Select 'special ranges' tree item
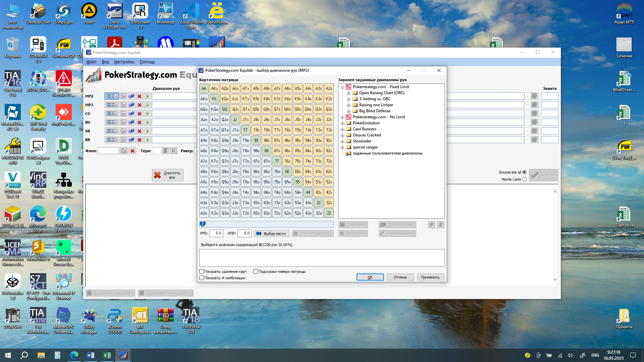This screenshot has width=644, height=362. [x=365, y=147]
